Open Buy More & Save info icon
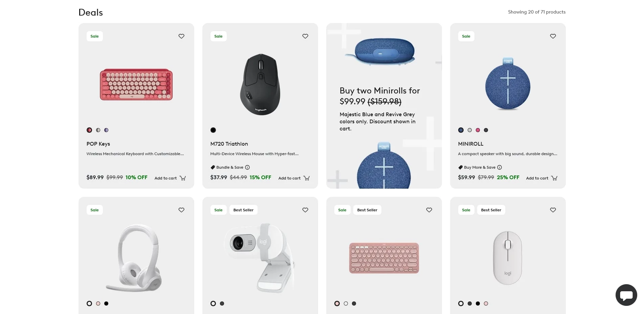 pos(499,167)
